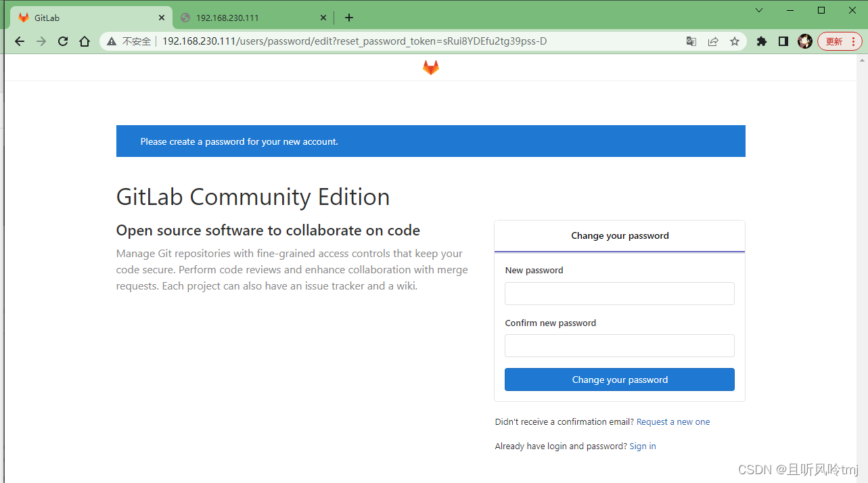Click the Confirm new password label text
The height and width of the screenshot is (483, 868).
coord(550,323)
